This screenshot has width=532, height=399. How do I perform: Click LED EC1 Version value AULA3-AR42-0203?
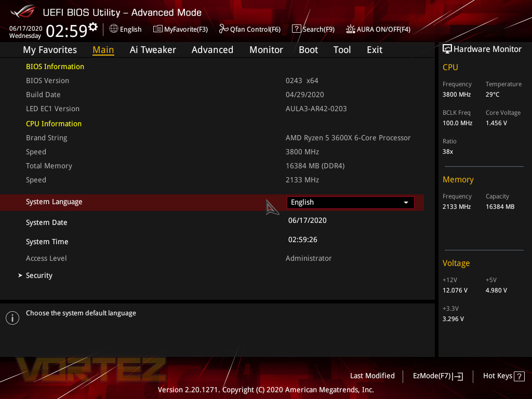coord(316,109)
